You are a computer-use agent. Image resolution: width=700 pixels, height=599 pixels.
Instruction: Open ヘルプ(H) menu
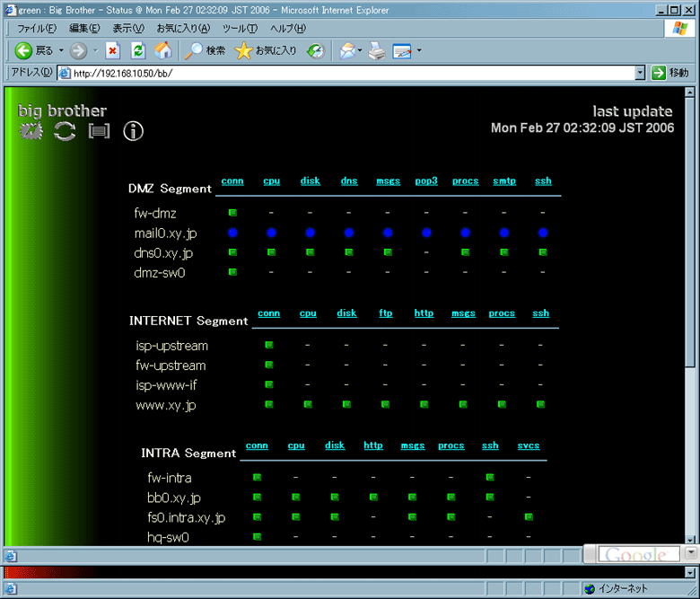288,29
